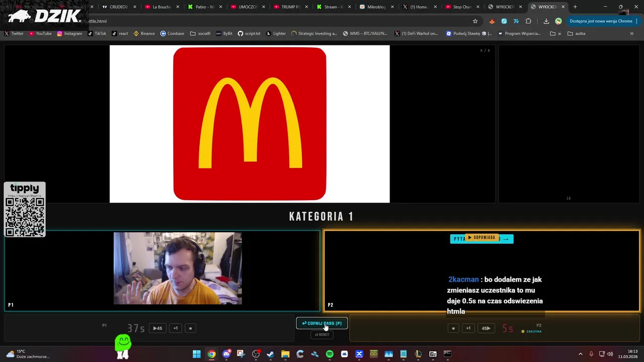
Task: Open File Explorer from the taskbar
Action: [285, 354]
